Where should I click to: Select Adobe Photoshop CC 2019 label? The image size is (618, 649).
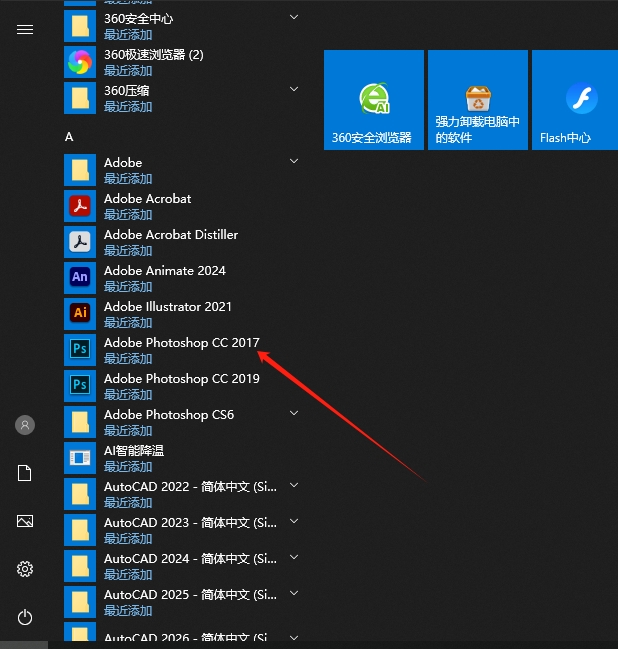[182, 379]
